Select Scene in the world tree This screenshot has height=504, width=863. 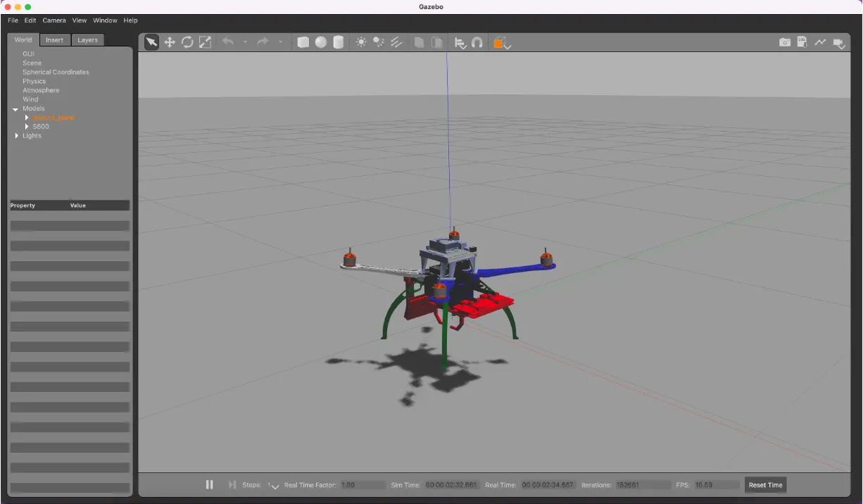click(32, 63)
